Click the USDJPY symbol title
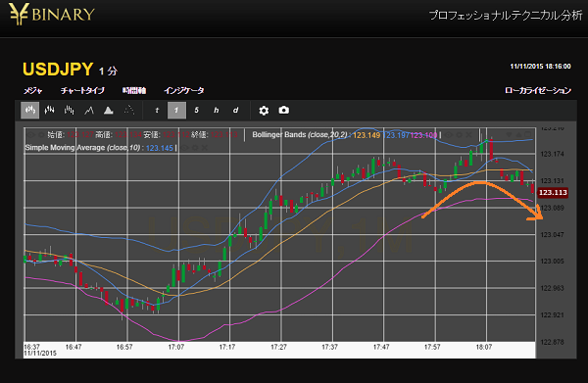The width and height of the screenshot is (588, 383). pos(58,70)
